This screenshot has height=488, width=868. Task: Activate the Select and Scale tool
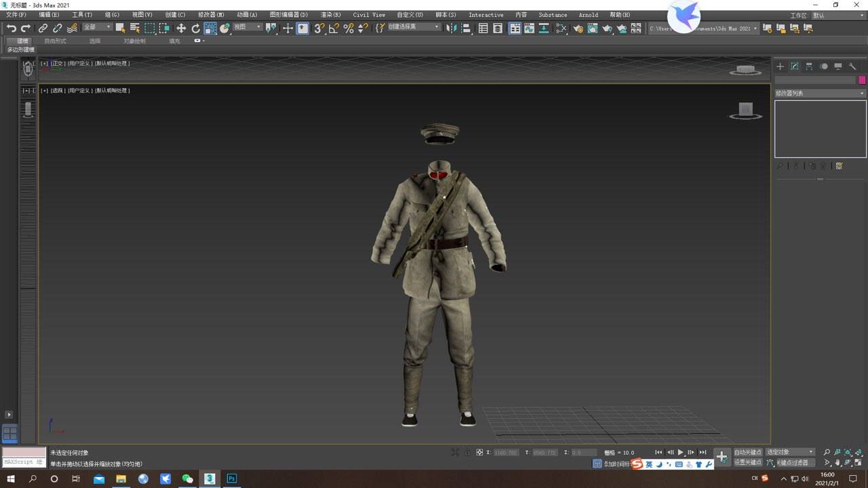(210, 28)
